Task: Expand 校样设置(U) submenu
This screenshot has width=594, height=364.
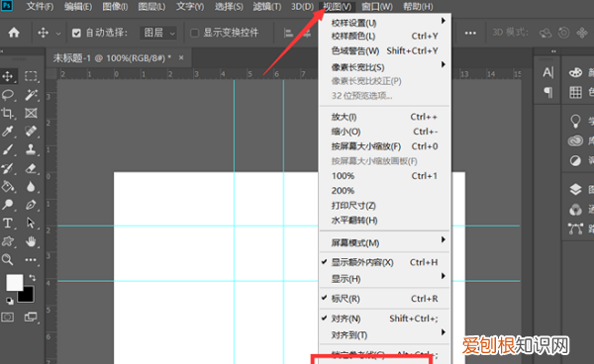Action: 384,23
